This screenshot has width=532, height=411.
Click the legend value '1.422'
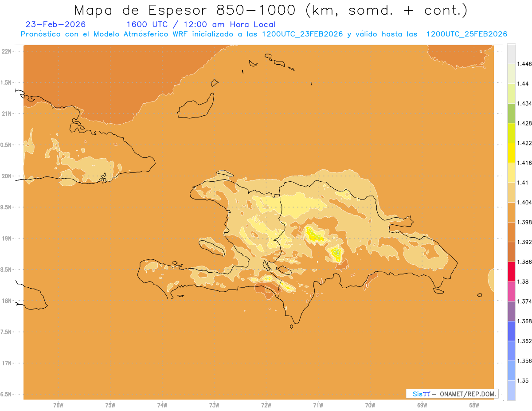tap(525, 143)
